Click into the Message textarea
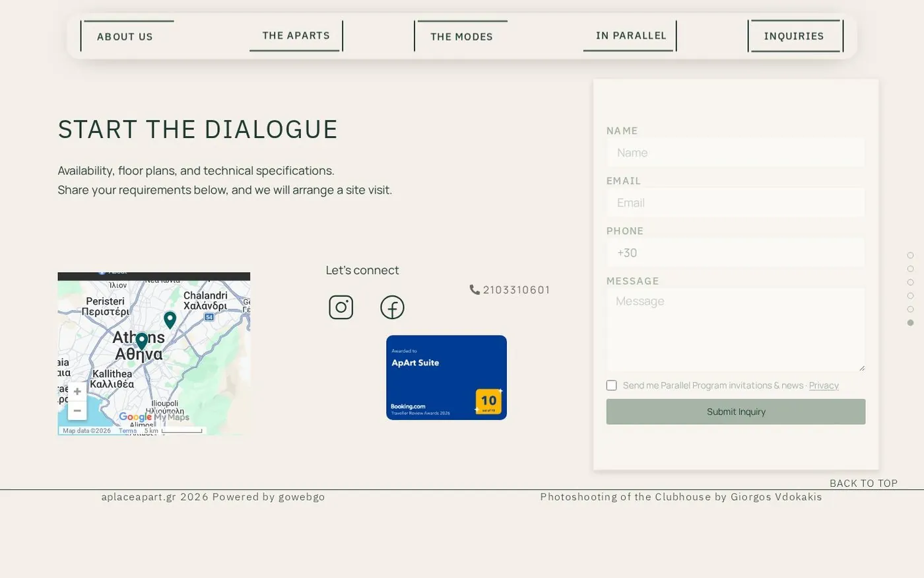Viewport: 924px width, 578px height. [x=736, y=330]
